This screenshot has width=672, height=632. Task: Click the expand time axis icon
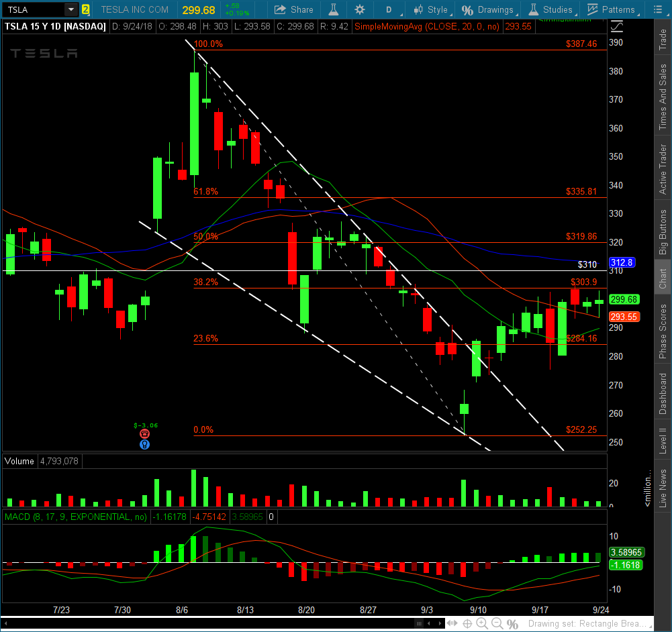tap(452, 623)
